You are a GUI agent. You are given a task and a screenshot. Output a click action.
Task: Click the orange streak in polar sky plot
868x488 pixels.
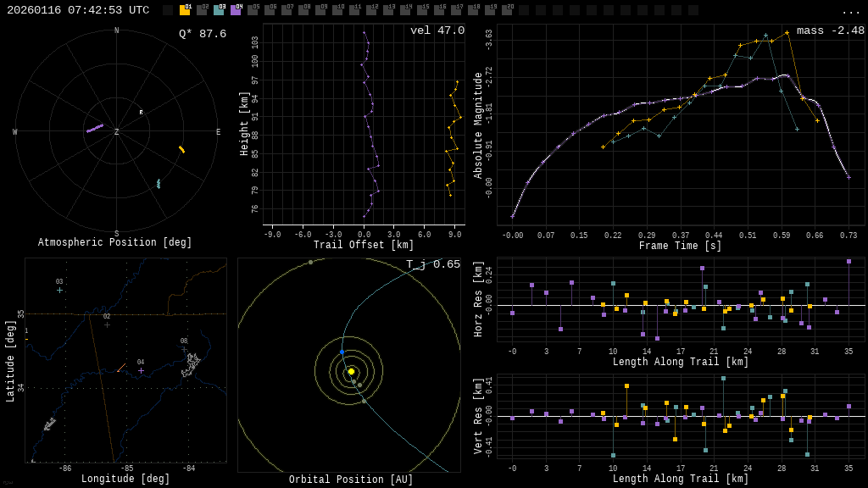pos(181,149)
